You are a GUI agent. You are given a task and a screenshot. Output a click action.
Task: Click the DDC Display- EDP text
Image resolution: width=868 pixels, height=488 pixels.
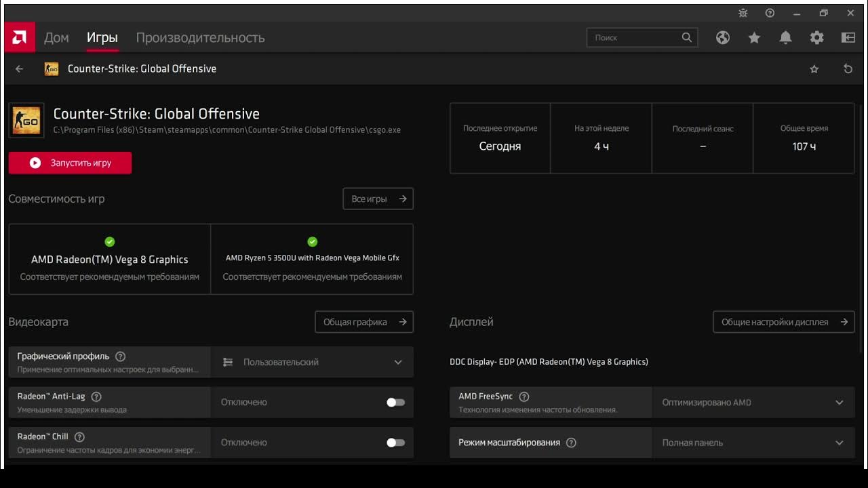click(549, 362)
